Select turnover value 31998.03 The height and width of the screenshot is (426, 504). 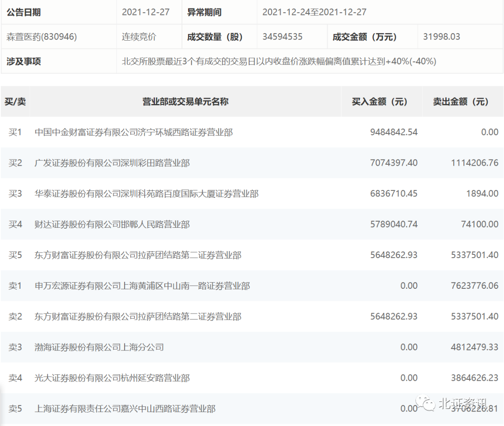(441, 36)
